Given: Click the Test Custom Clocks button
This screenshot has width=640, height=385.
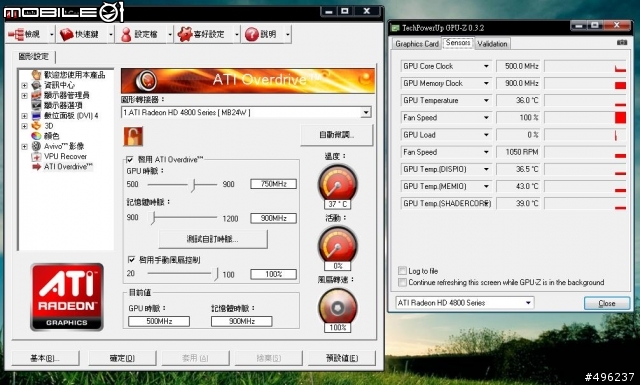Looking at the screenshot, I should pos(213,239).
